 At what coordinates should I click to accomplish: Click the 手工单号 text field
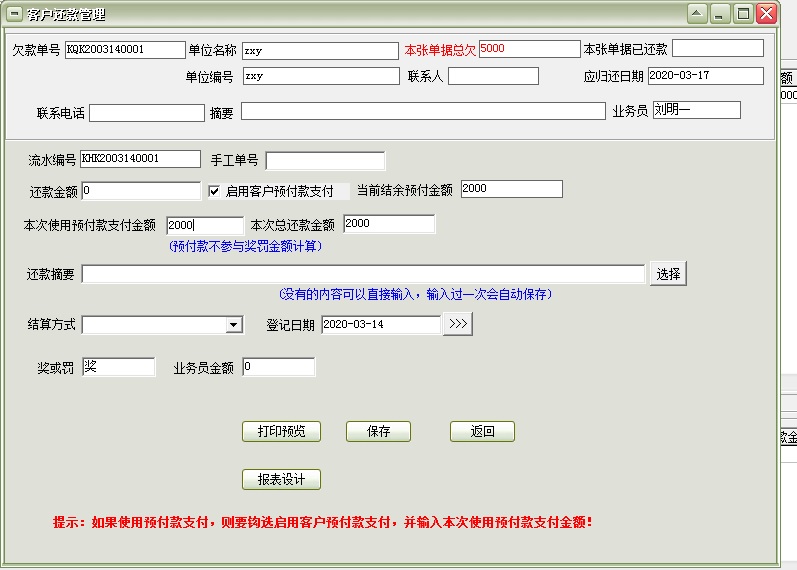(x=324, y=161)
